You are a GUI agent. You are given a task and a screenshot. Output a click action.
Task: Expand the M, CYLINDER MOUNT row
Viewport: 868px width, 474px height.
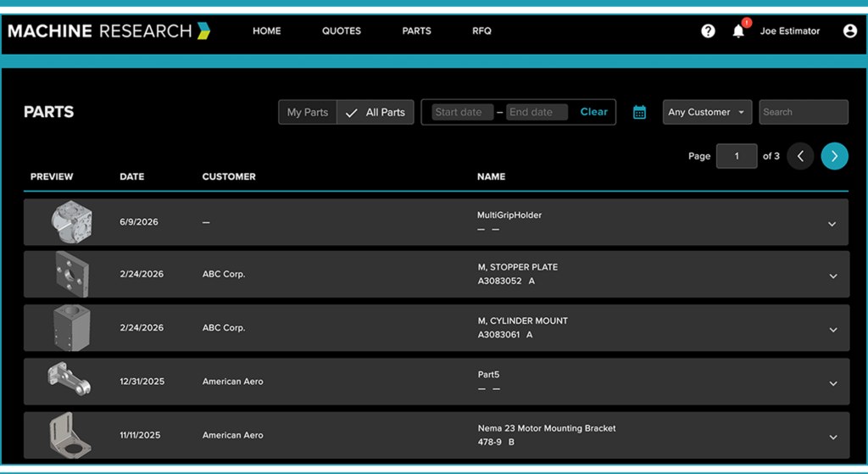click(x=832, y=330)
